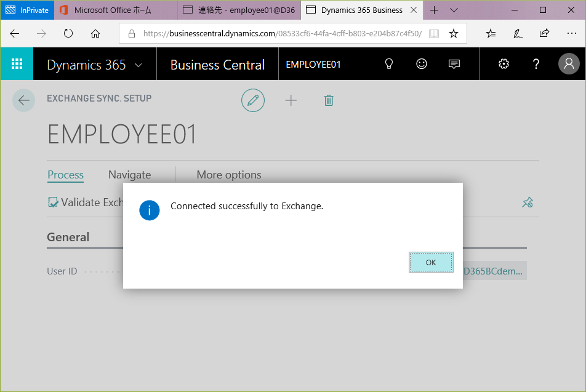Click the InPrivate indicator badge
Viewport: 586px width, 392px height.
pos(27,10)
